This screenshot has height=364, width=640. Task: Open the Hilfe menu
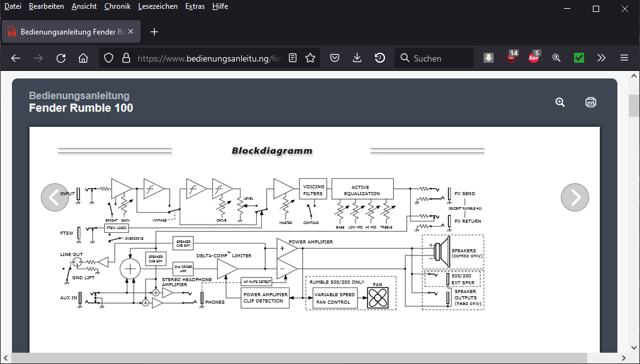click(x=220, y=6)
